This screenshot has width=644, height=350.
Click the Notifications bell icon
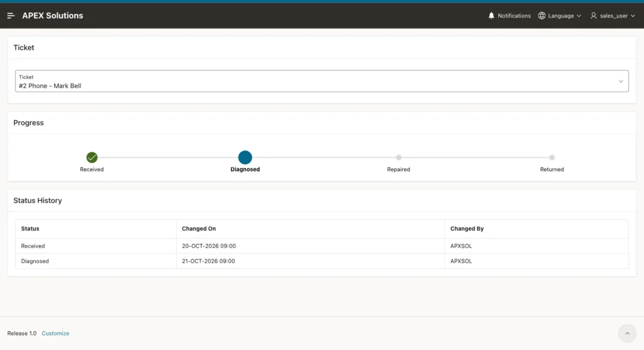tap(491, 16)
